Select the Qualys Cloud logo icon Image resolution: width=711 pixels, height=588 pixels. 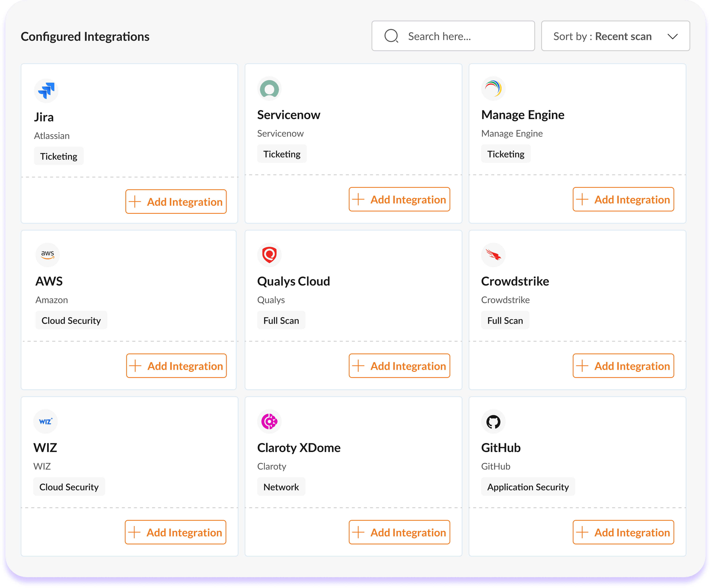tap(269, 255)
